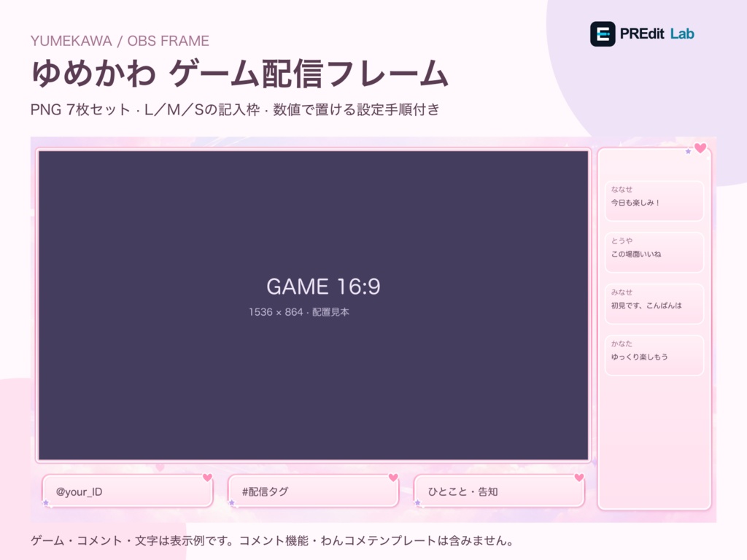Open the みなせ comment card
This screenshot has width=747, height=560.
coord(654,303)
